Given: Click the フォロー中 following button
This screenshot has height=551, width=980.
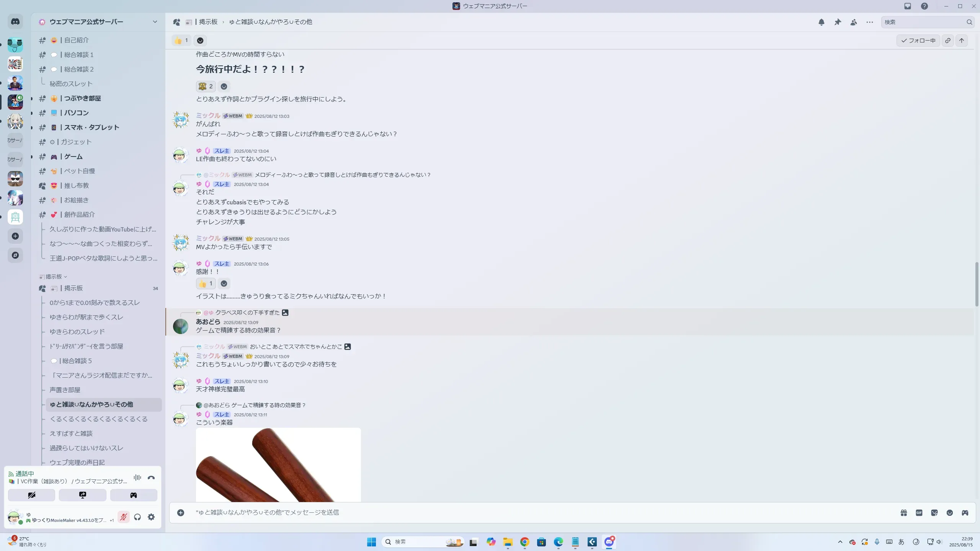Looking at the screenshot, I should [918, 41].
